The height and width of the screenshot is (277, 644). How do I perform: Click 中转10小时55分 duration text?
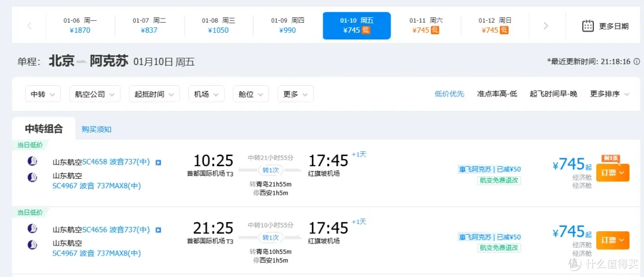pos(270,225)
